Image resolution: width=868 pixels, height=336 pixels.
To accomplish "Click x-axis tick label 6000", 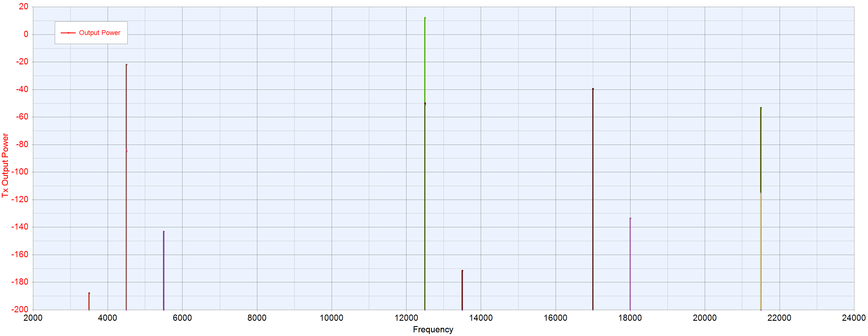I will point(182,318).
